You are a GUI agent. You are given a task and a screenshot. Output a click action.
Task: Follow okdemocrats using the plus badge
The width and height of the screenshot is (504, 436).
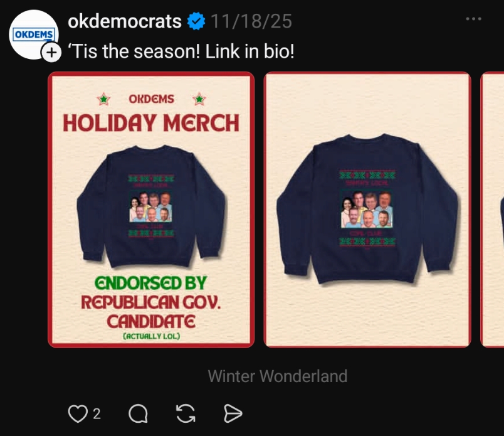(51, 53)
